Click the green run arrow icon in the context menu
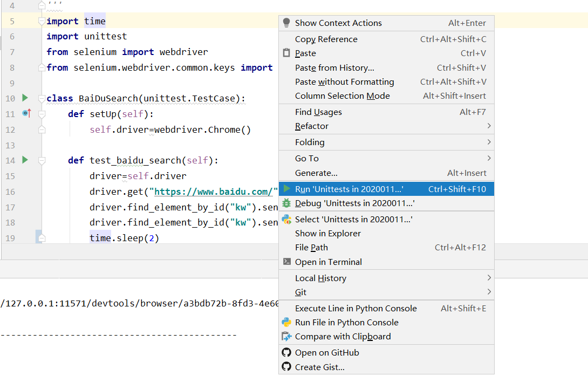Viewport: 588px width, 389px height. pos(287,189)
